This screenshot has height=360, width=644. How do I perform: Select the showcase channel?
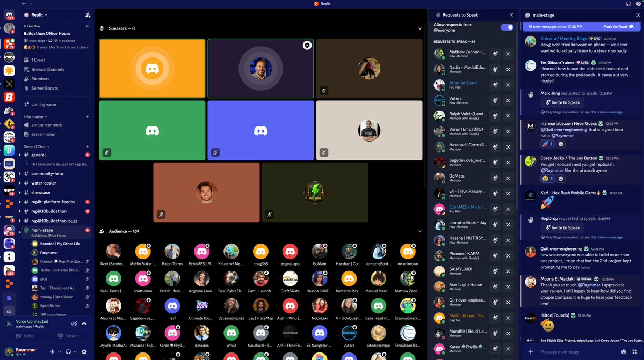56,192
